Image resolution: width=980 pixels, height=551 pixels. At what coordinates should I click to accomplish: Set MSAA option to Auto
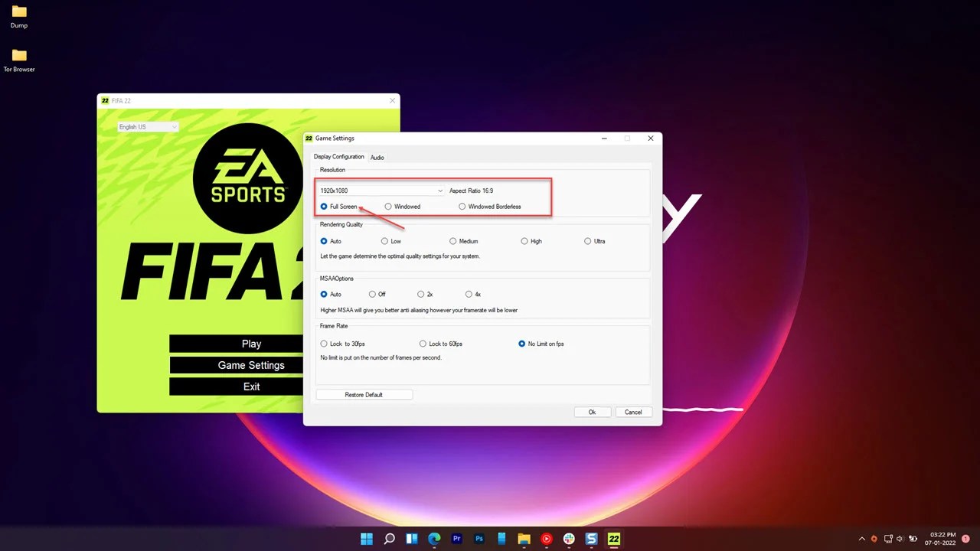coord(331,294)
